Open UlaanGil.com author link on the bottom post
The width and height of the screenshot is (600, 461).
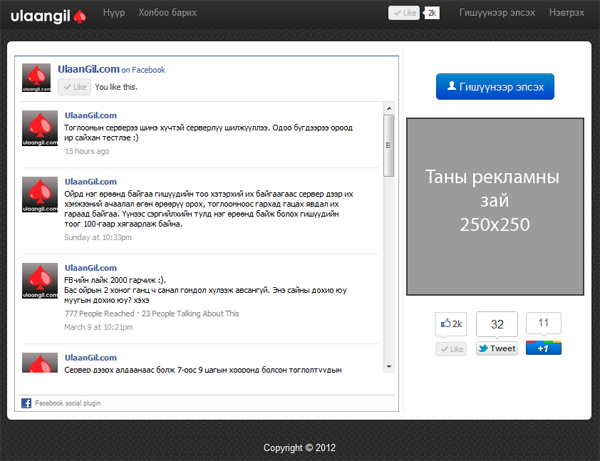point(91,358)
